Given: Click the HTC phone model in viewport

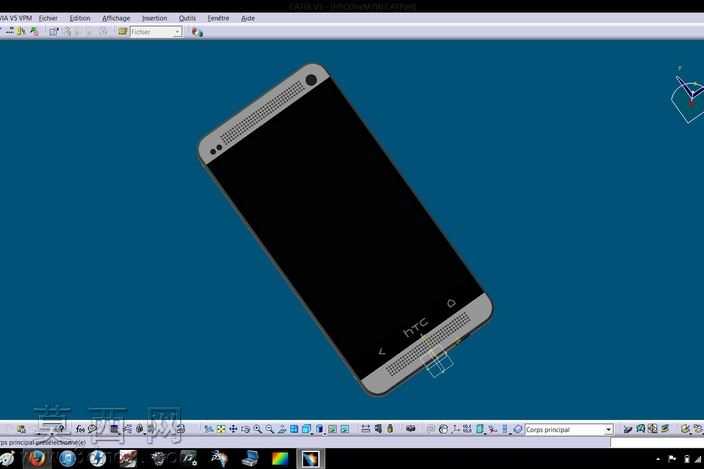Looking at the screenshot, I should (345, 229).
